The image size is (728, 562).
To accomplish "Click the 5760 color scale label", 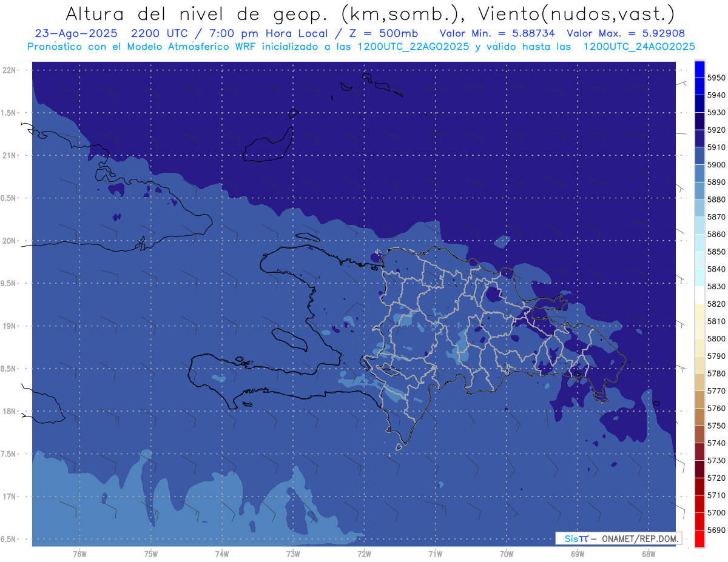I will (x=716, y=408).
